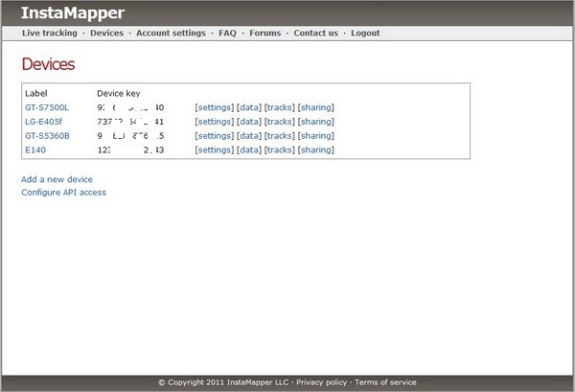View data for GT-S5360B
Screen dimensions: 575x392
pos(249,136)
